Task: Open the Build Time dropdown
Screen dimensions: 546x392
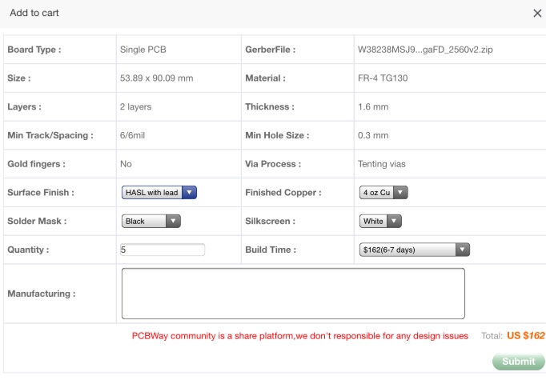Action: [414, 250]
